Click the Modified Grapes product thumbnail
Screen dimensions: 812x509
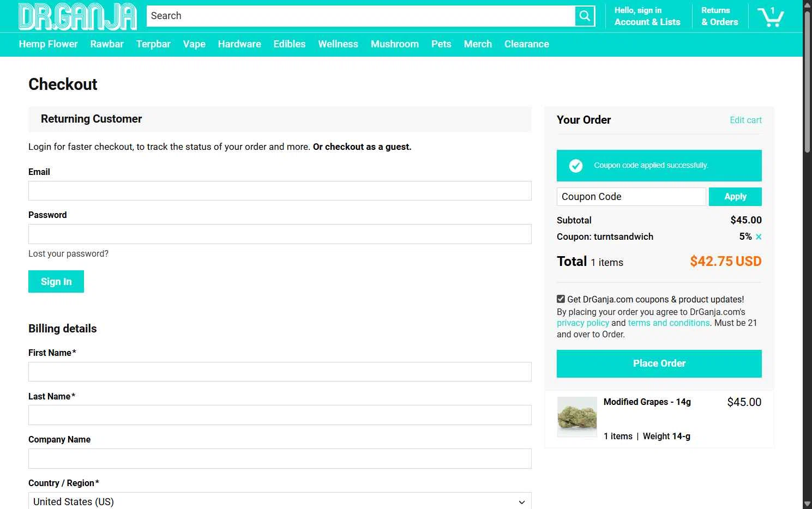[x=577, y=417]
